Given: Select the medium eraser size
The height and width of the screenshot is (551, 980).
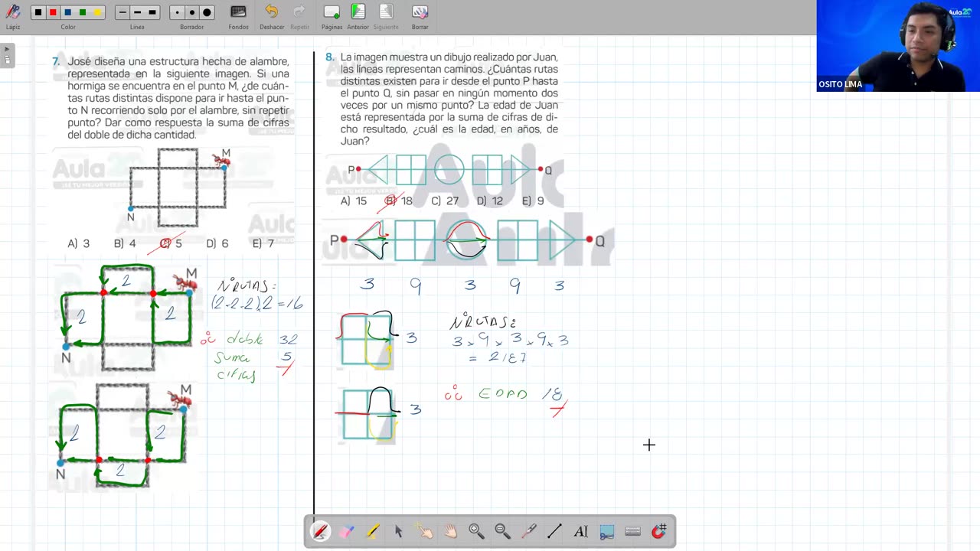Looking at the screenshot, I should (191, 12).
